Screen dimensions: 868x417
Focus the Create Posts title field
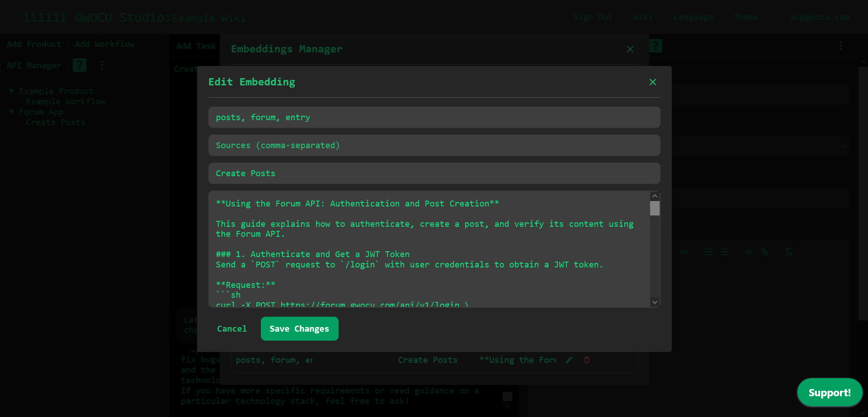pos(434,173)
